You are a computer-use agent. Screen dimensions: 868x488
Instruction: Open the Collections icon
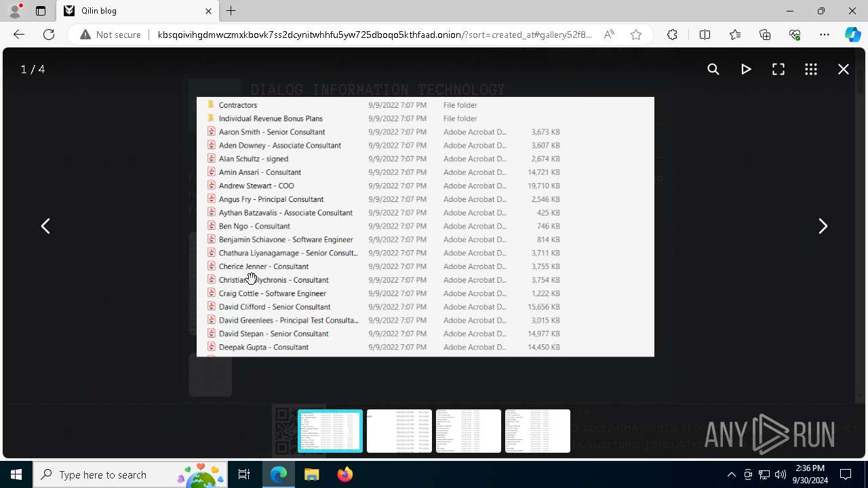765,35
